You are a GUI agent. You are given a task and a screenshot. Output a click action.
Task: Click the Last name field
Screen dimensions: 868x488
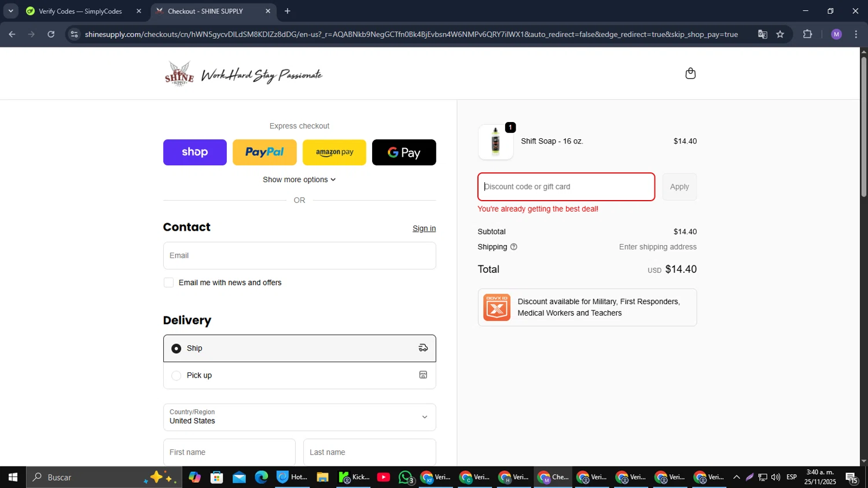(369, 452)
